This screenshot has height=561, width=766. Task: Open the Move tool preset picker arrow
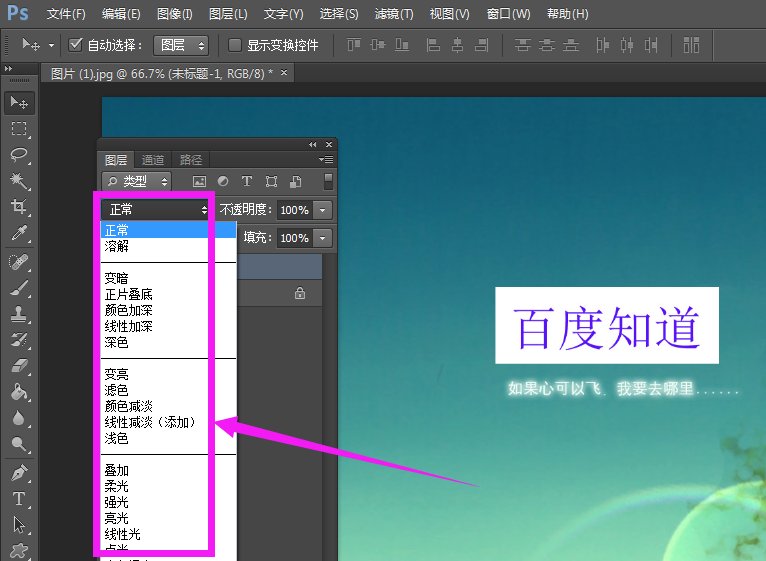coord(51,45)
